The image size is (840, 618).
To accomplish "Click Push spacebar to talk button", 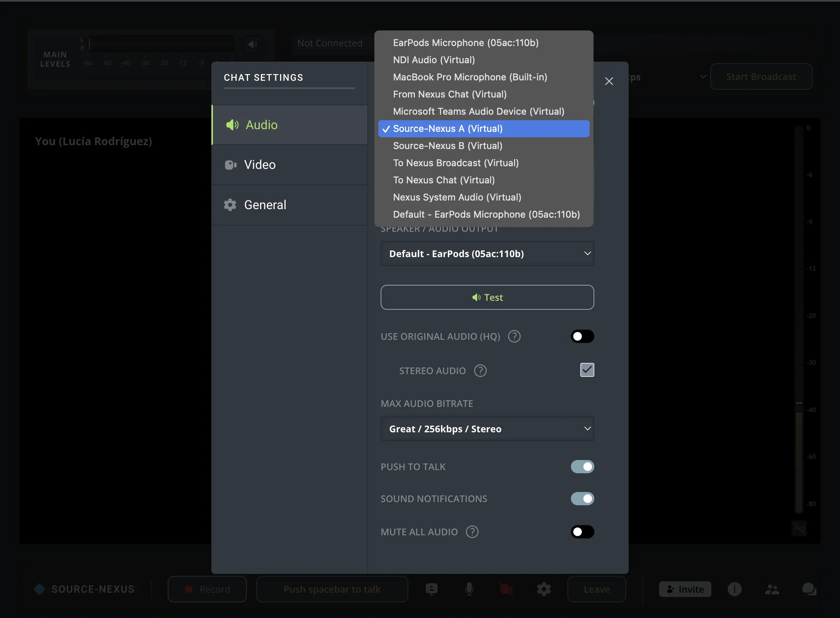I will [332, 589].
